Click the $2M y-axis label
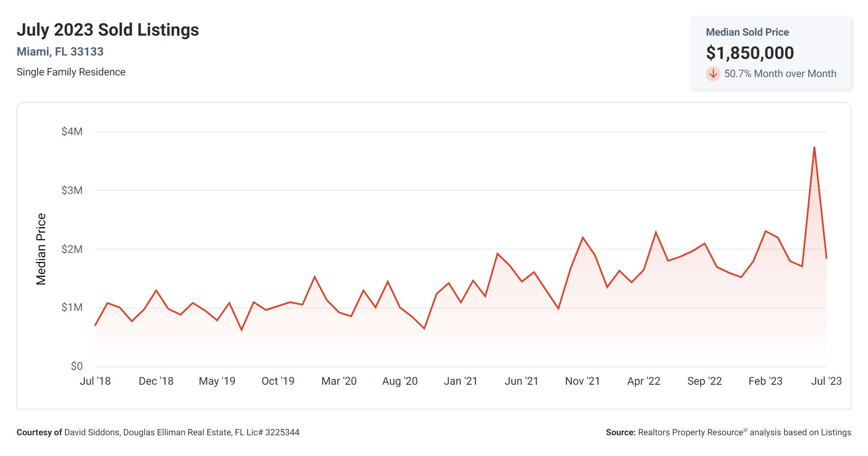The height and width of the screenshot is (456, 868). click(72, 249)
